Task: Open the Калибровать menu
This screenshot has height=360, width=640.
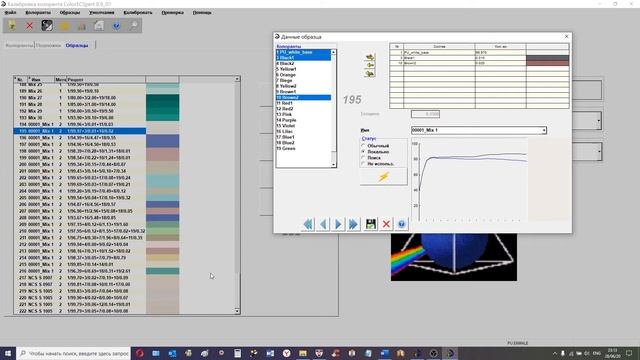Action: pyautogui.click(x=138, y=13)
